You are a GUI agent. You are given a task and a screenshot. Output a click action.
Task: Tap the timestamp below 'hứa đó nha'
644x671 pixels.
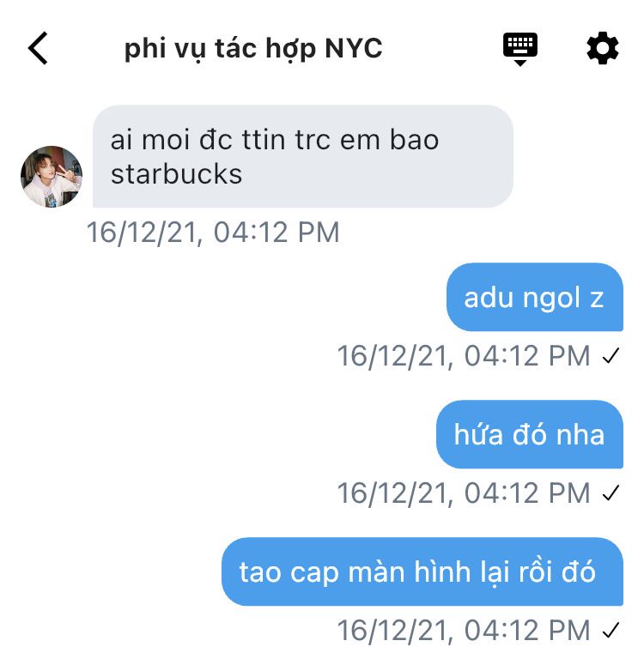pos(464,493)
